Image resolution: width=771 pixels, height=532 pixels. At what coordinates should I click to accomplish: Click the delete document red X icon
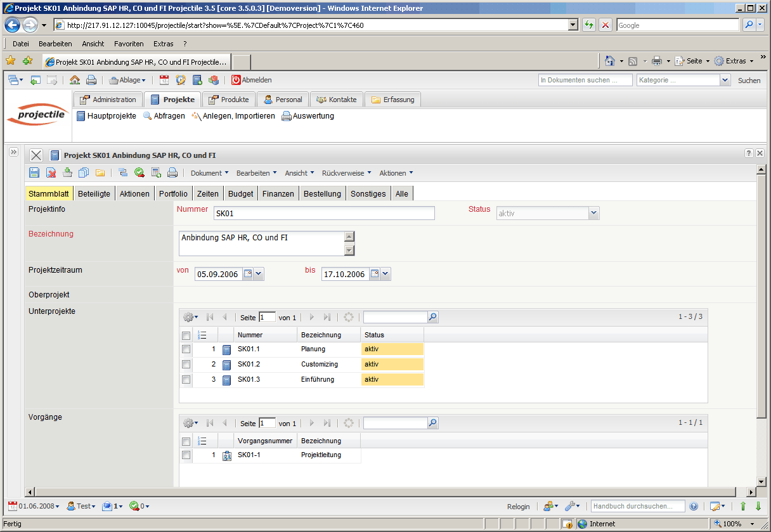pos(51,173)
